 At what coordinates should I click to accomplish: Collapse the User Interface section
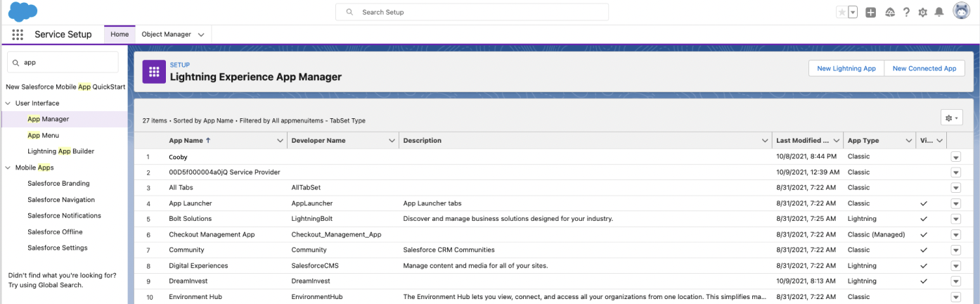[8, 103]
